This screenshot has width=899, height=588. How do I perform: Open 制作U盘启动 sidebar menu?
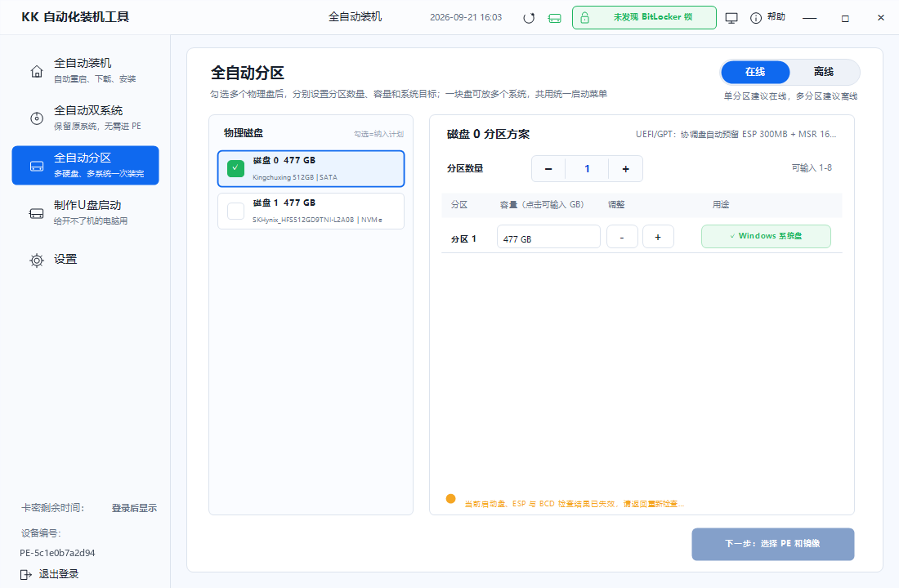coord(86,212)
